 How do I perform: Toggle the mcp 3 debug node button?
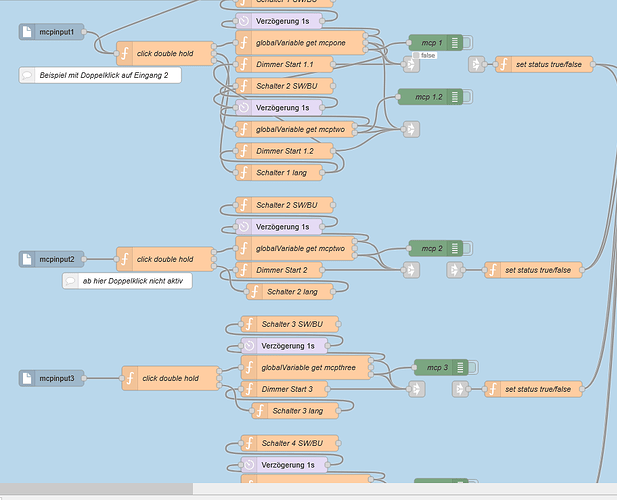[x=473, y=367]
